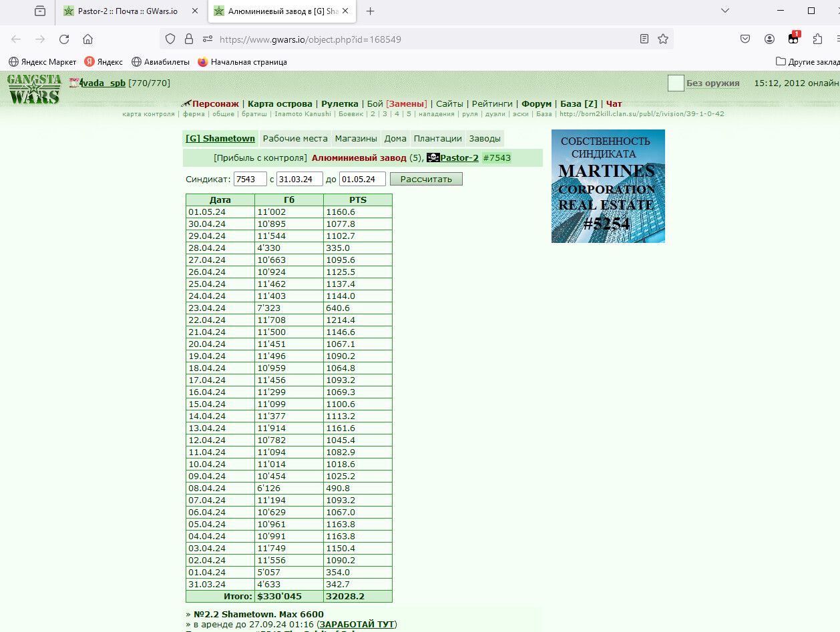
Task: Click the tracking protection shield icon
Action: 170,39
